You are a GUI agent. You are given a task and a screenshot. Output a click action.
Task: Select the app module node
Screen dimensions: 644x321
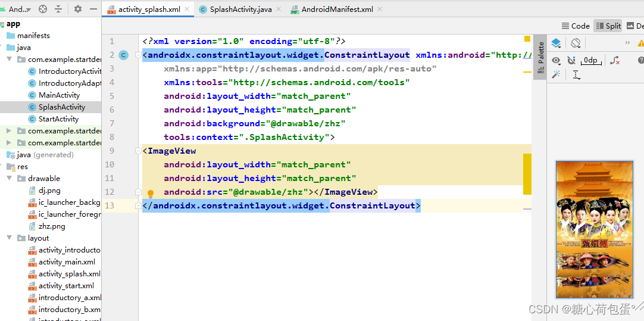pos(13,24)
